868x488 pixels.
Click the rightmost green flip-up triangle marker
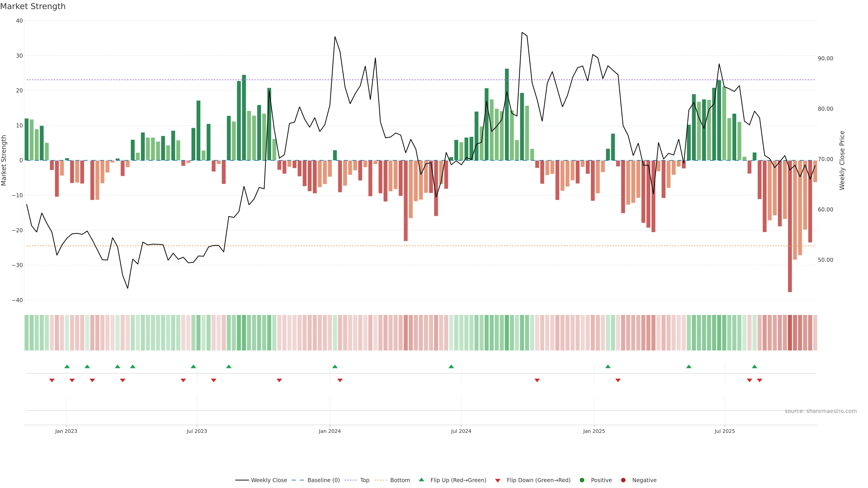pos(755,366)
